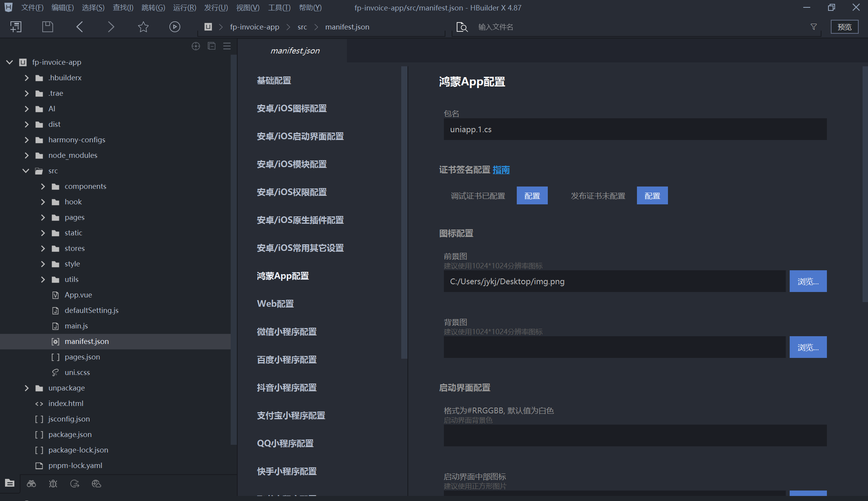This screenshot has width=868, height=501.
Task: Click the save file toolbar icon
Action: tap(47, 27)
